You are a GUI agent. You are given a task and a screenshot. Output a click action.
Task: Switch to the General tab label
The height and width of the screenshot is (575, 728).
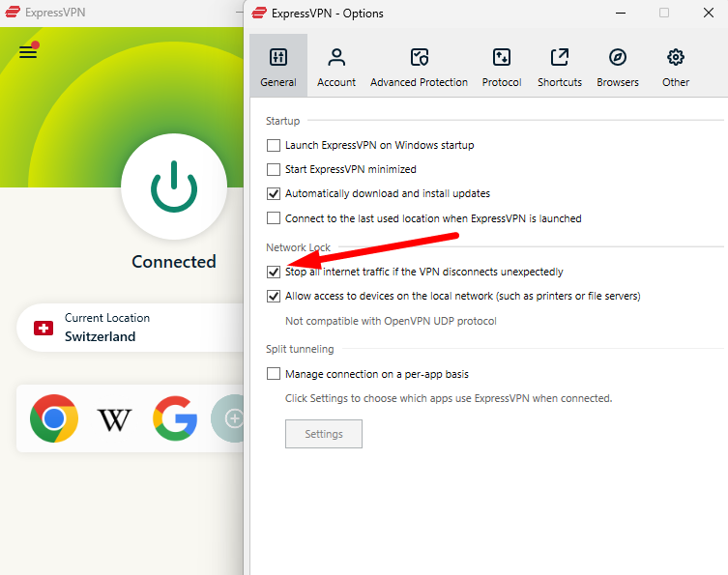click(x=278, y=82)
